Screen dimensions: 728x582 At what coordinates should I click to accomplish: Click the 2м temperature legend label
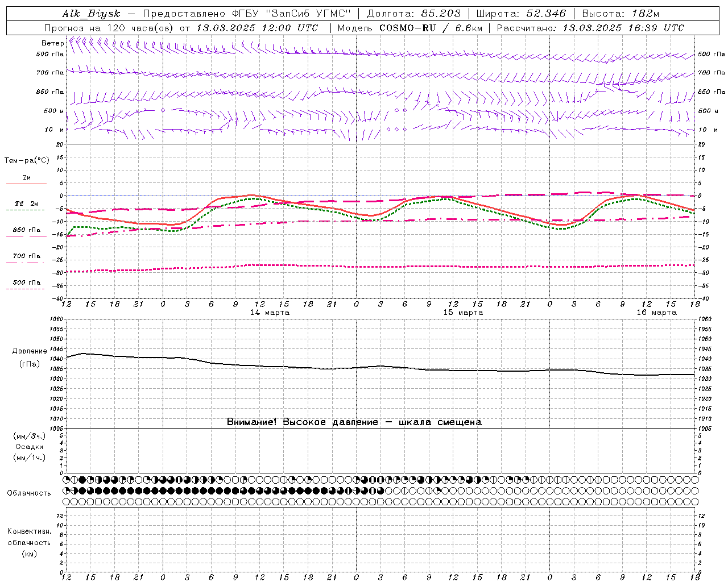[x=27, y=177]
